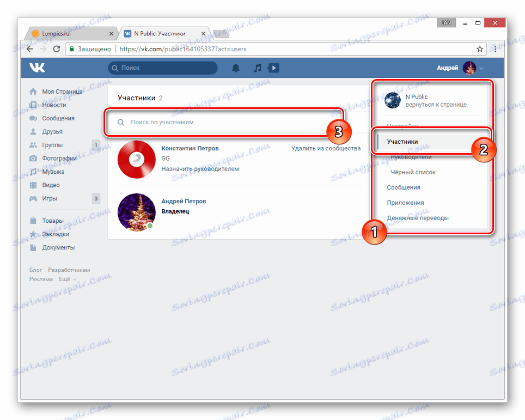This screenshot has width=525, height=420.
Task: Open Чёрный список in the community menu
Action: tap(413, 172)
